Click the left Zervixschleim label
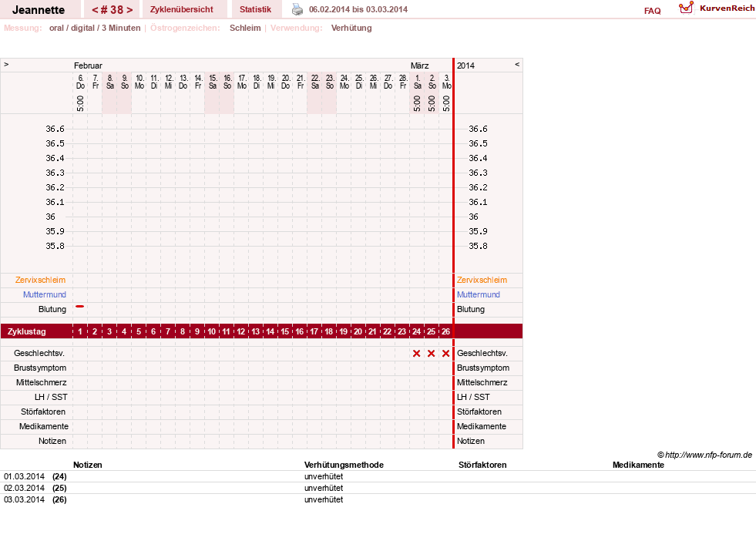Viewport: 756px width, 541px height. tap(41, 281)
